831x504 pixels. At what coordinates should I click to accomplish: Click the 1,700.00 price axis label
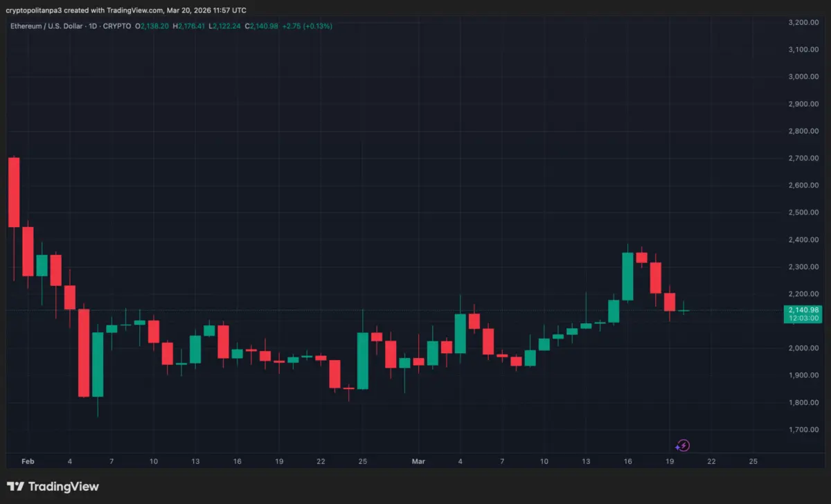[803, 430]
